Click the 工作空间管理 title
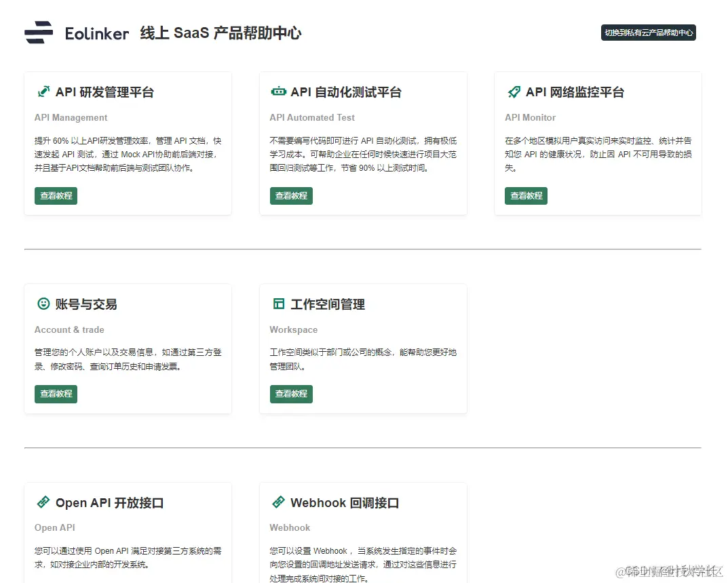Image resolution: width=728 pixels, height=583 pixels. pos(328,304)
